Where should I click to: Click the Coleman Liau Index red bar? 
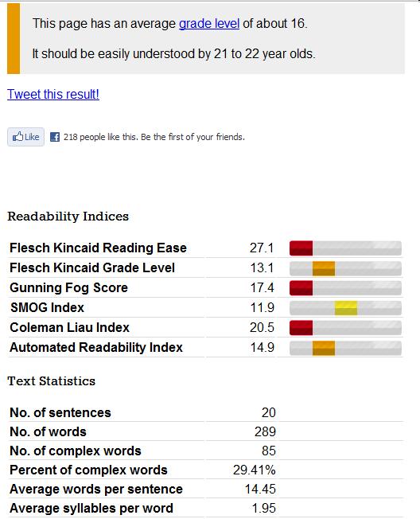click(301, 328)
